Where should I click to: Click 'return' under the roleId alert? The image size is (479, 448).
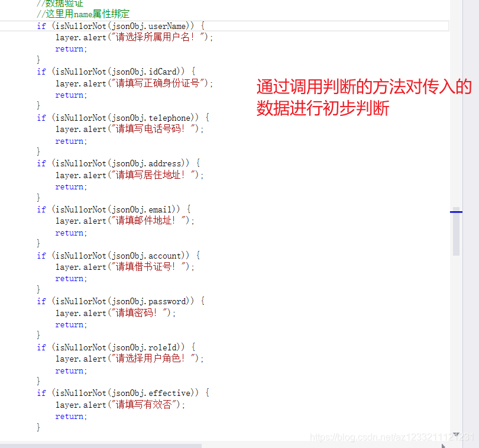(69, 371)
